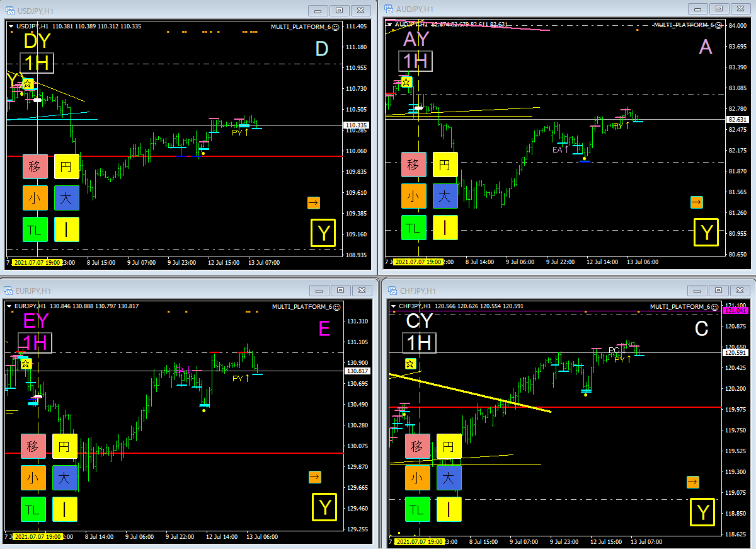This screenshot has height=549, width=756.
Task: Click the USDJPY chart title dropdown triangle
Action: point(11,26)
